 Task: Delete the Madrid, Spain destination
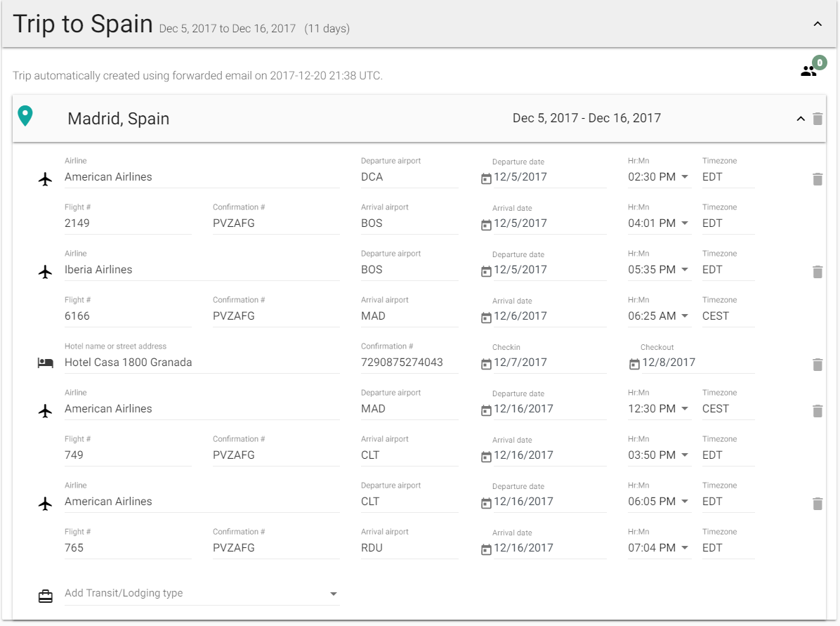(818, 119)
